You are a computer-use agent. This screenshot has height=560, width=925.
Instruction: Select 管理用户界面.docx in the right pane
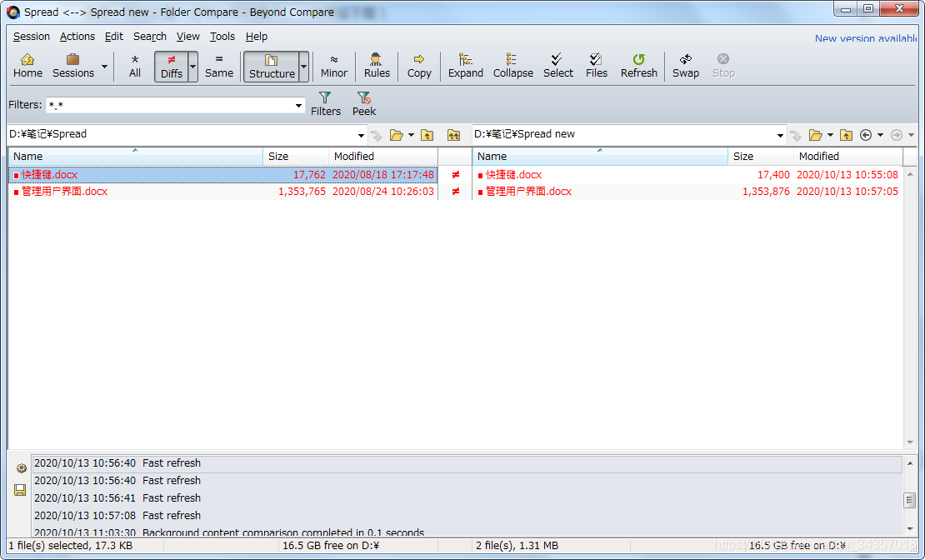point(687,191)
